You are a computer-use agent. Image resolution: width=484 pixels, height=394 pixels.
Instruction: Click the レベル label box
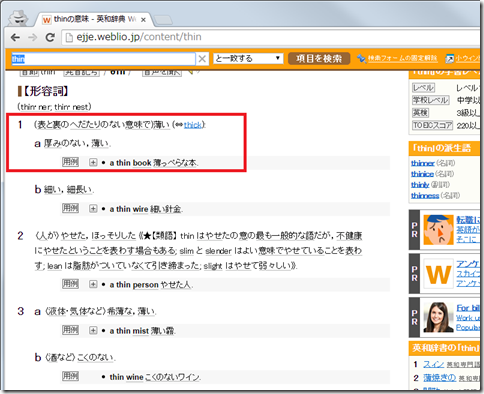point(423,88)
